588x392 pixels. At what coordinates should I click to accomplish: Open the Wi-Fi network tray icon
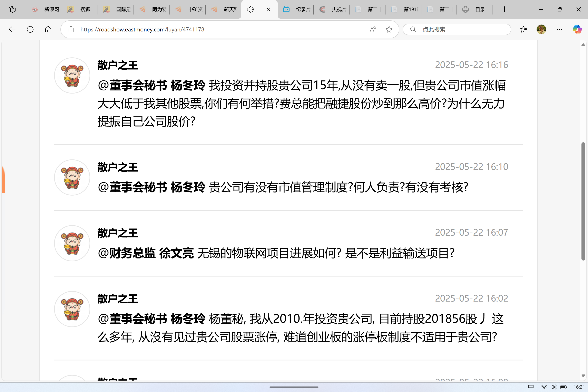(x=544, y=387)
